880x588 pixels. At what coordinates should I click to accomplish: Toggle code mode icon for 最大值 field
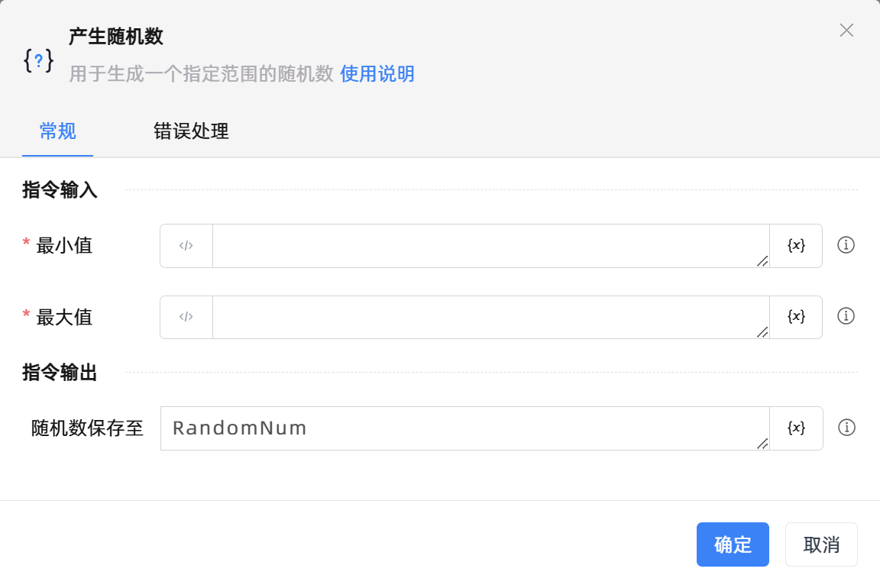(186, 317)
